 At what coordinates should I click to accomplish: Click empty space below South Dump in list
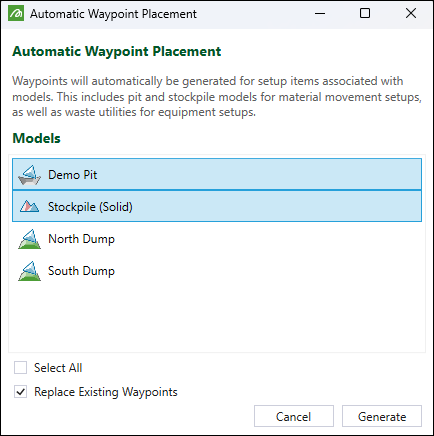coord(217,317)
